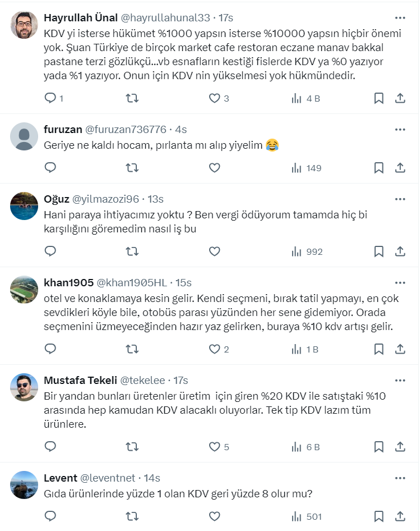Like Oğuz's tweet about taxes
This screenshot has height=531, width=420.
coord(214,251)
